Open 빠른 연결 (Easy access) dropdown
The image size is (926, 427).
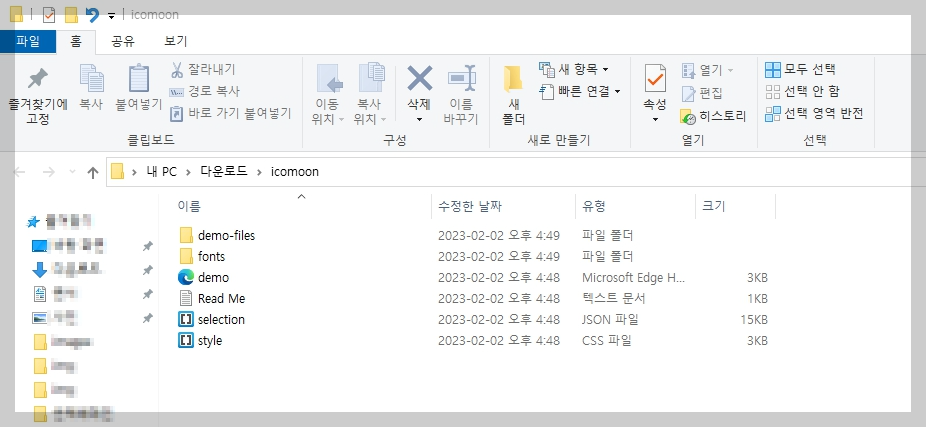click(x=581, y=91)
